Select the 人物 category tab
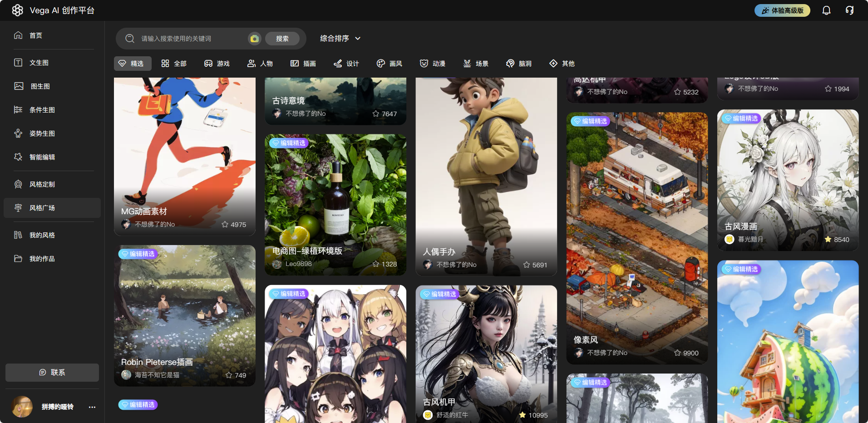868x423 pixels. pyautogui.click(x=260, y=64)
